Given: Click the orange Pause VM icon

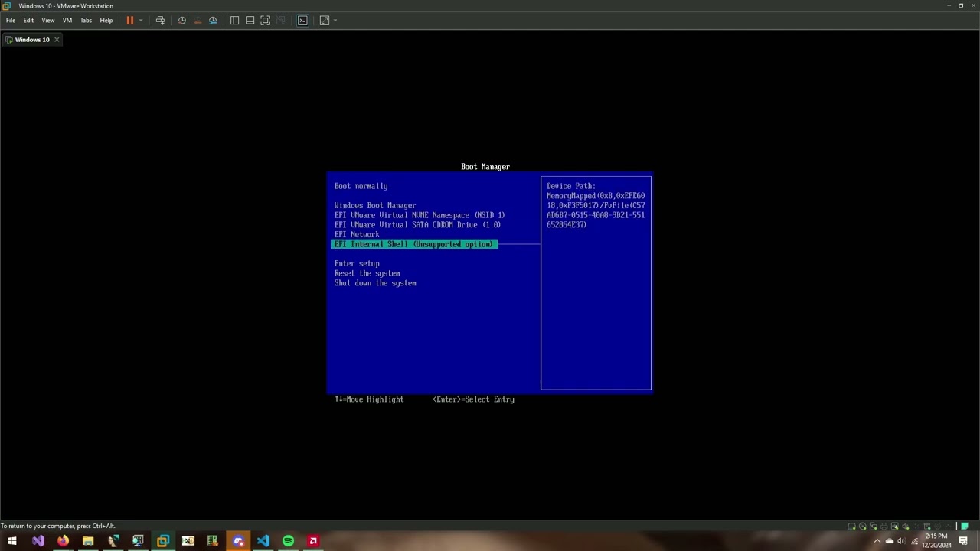Looking at the screenshot, I should 130,21.
